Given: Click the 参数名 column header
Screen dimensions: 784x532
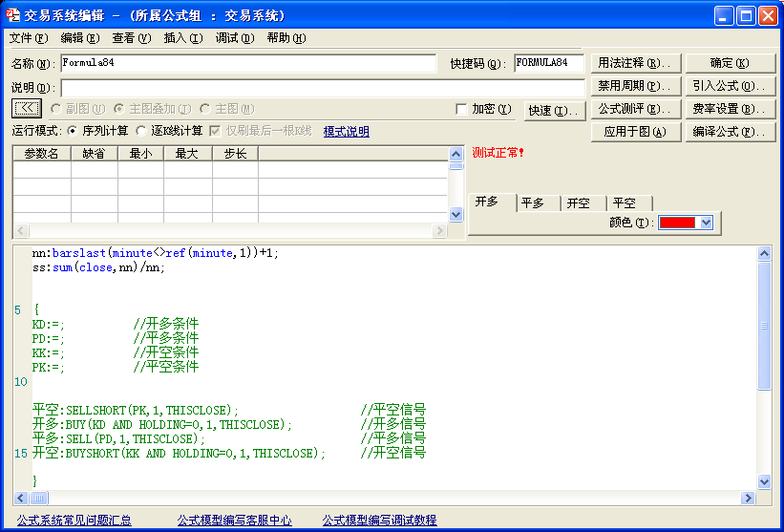Looking at the screenshot, I should [41, 154].
